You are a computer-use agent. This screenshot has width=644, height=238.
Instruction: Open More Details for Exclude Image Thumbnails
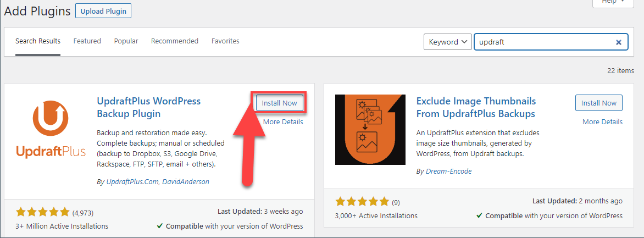coord(602,121)
